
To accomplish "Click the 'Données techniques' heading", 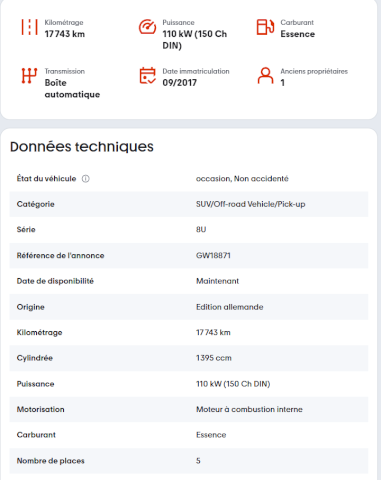I will tap(82, 147).
